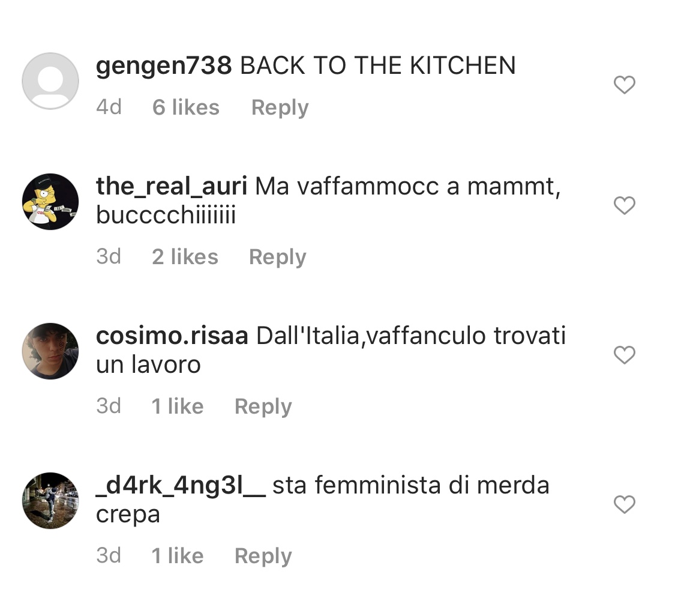This screenshot has width=675, height=616.
Task: Visit the_real_auri username profile
Action: pyautogui.click(x=172, y=187)
